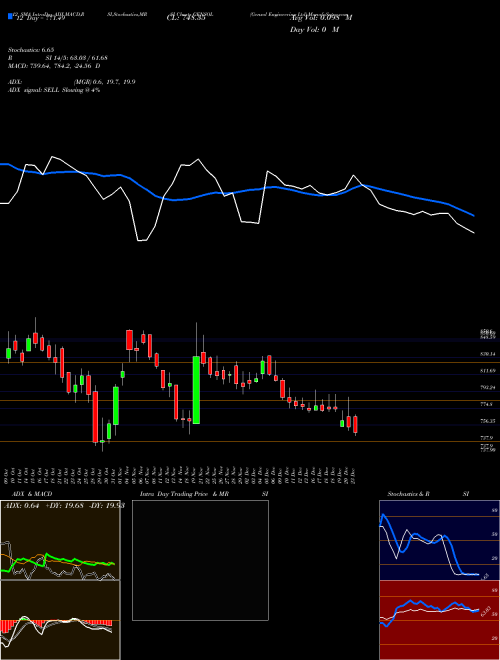Click the 'ADX: 0.64' reading in ADX panel
This screenshot has width=500, height=660.
coord(21,506)
